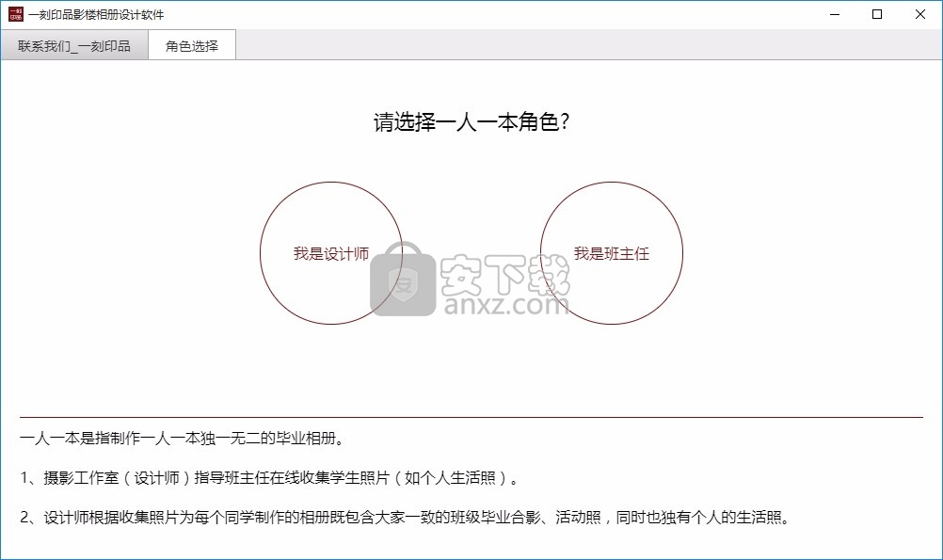
Task: Click description item 1 about 摄影工作室
Action: pos(270,477)
